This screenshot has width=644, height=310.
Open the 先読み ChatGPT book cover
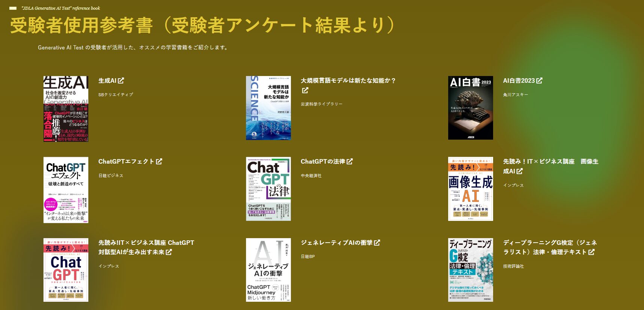click(x=66, y=270)
